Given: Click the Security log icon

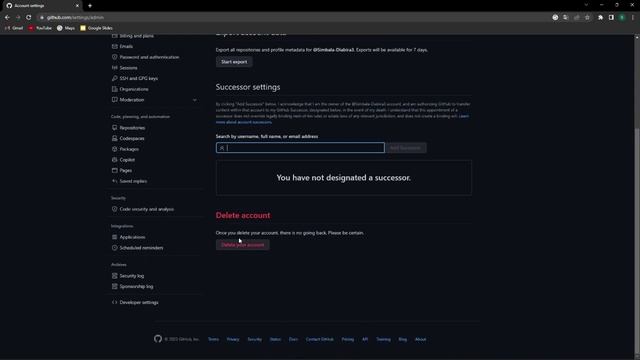Looking at the screenshot, I should click(x=115, y=276).
